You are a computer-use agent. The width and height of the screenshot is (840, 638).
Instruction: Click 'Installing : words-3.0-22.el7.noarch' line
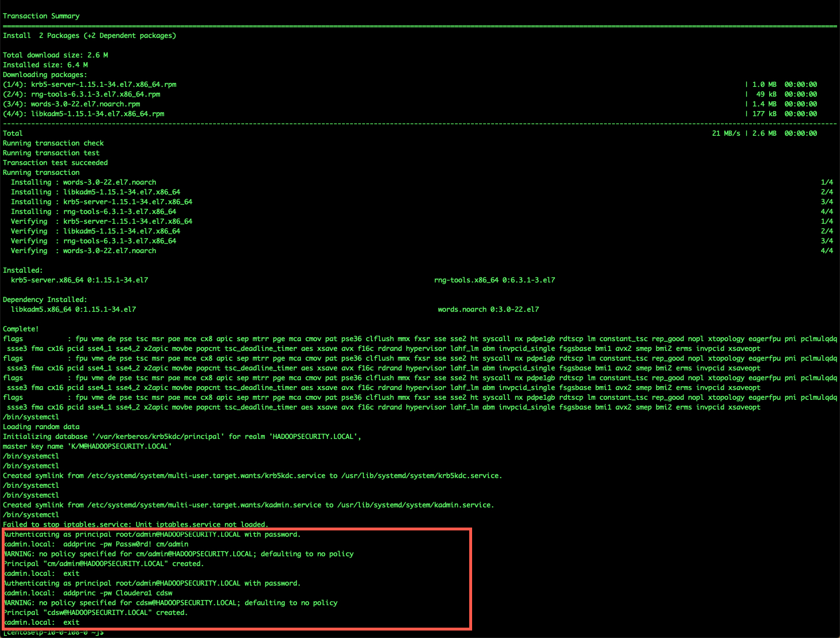tap(83, 182)
